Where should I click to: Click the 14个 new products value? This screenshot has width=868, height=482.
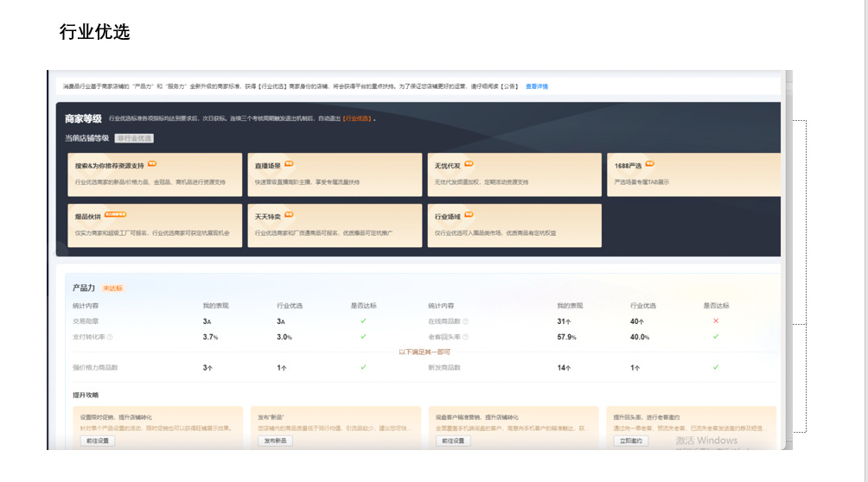tap(564, 368)
